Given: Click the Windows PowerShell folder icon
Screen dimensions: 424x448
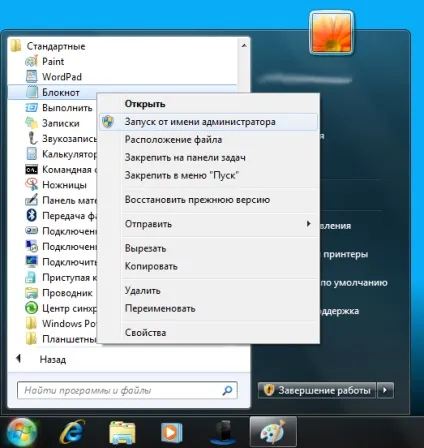Looking at the screenshot, I should (31, 323).
